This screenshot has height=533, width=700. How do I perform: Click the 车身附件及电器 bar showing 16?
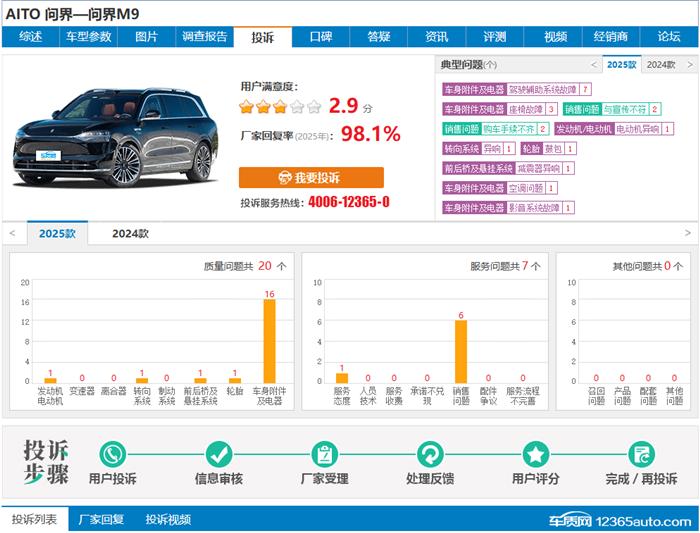[269, 341]
